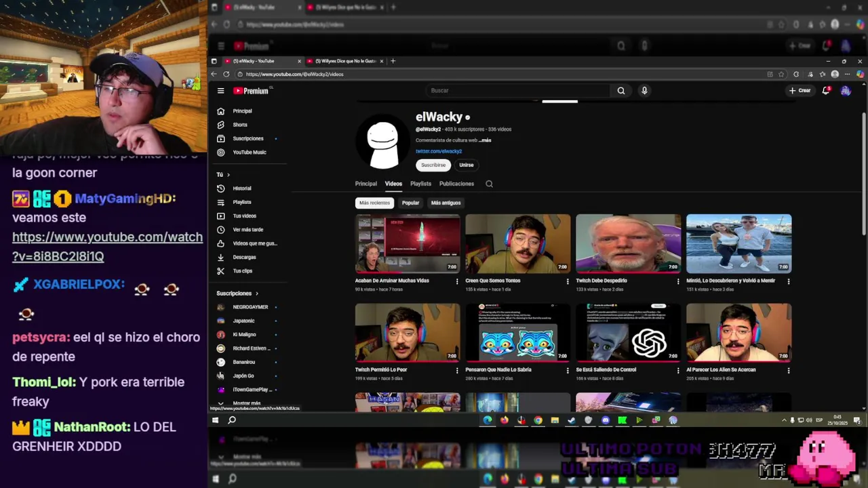
Task: Open a new browser tab with plus
Action: tap(393, 61)
